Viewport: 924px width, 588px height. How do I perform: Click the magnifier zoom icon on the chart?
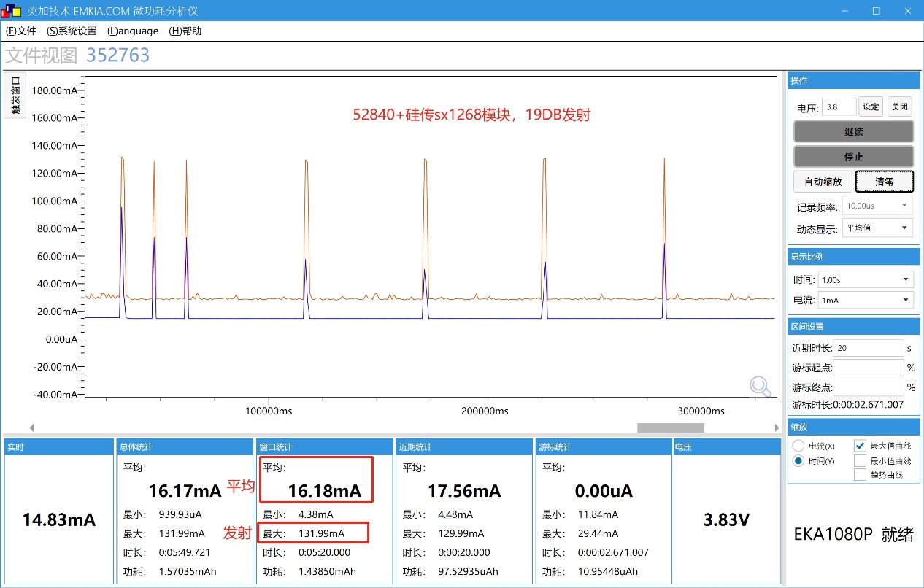tap(761, 386)
